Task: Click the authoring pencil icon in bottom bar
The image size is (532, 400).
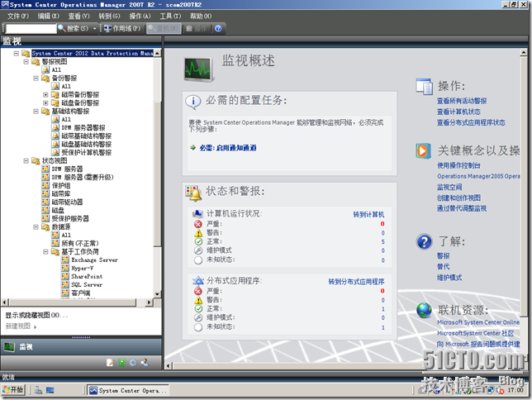Action: click(x=110, y=363)
